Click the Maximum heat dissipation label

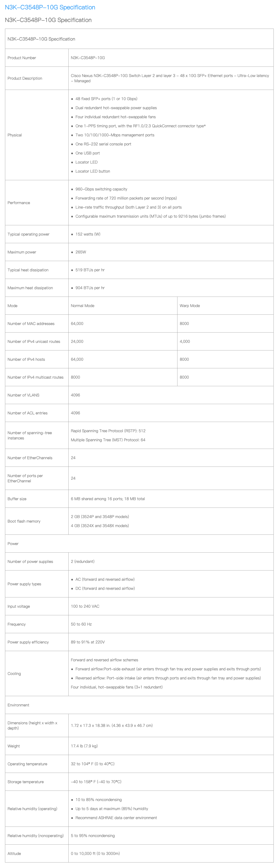pos(30,288)
